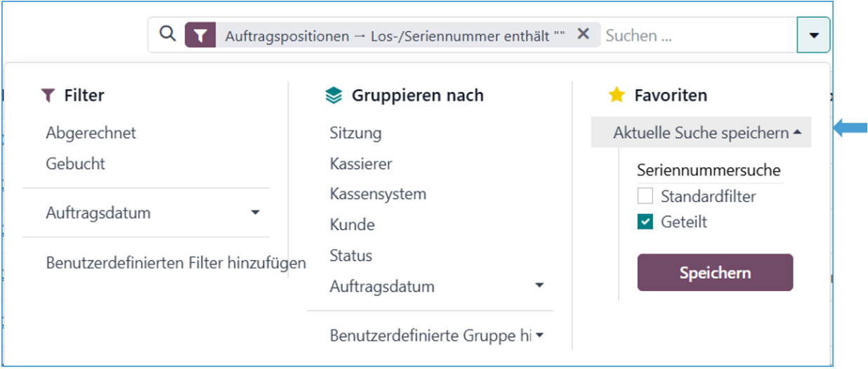
Task: Click into the Suchen search field
Action: [x=695, y=35]
